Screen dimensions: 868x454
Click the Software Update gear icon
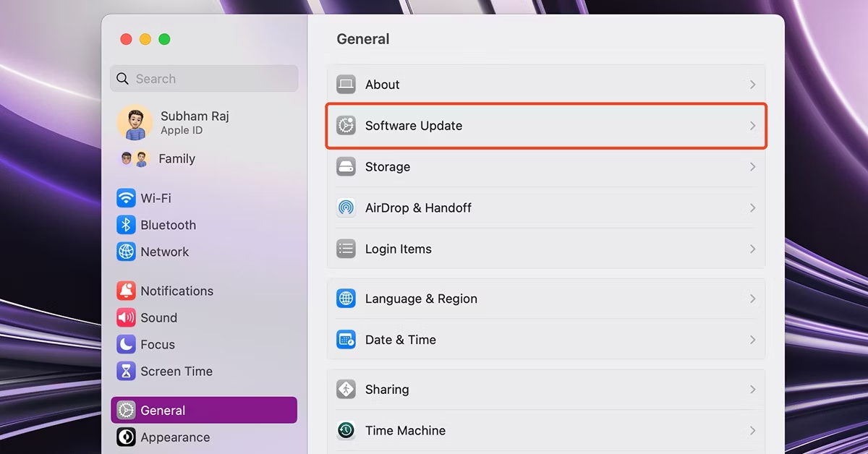346,126
